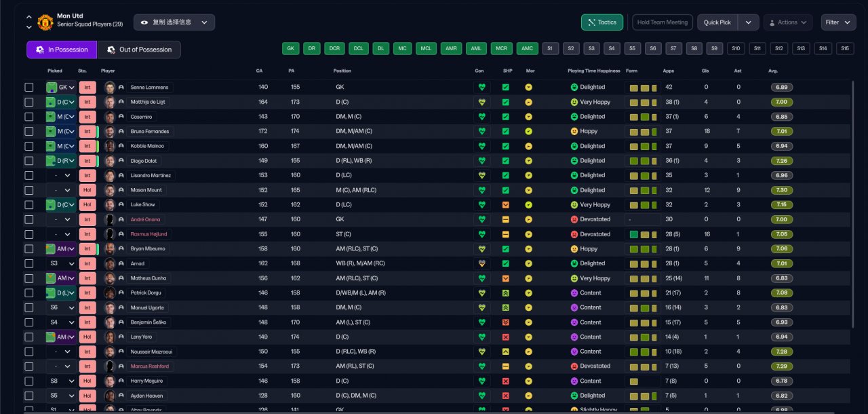Switch to the In Possession tab
The image size is (868, 414).
tap(62, 50)
